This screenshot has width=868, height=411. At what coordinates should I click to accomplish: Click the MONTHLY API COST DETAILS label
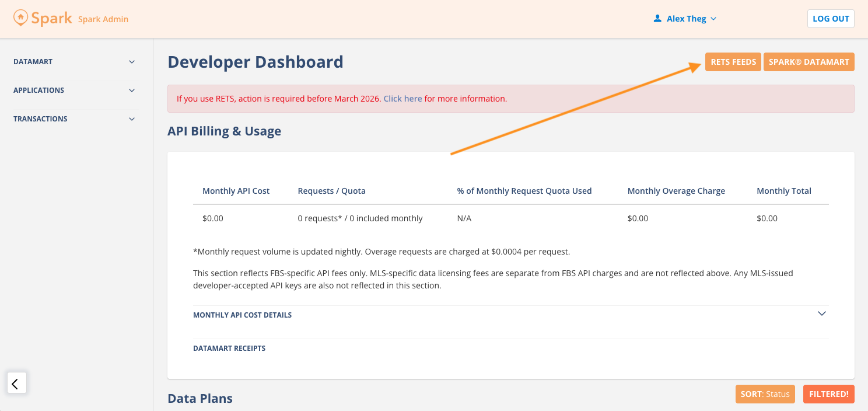242,315
